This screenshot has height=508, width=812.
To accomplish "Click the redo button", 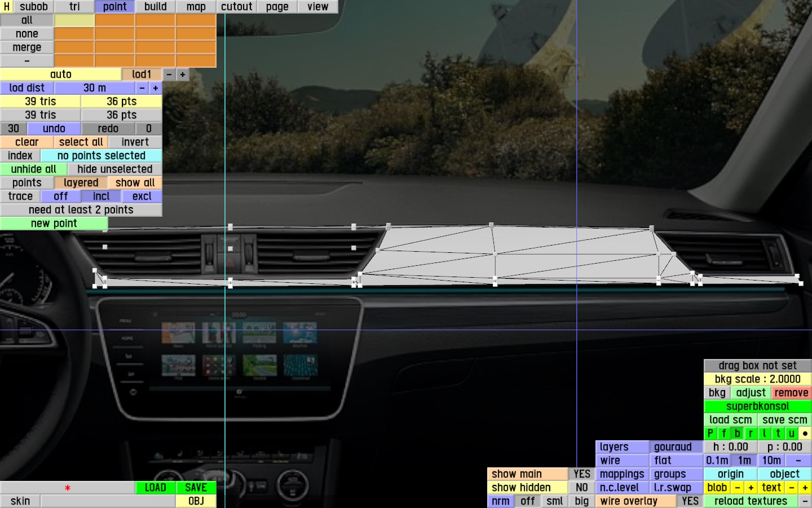I will tap(108, 129).
